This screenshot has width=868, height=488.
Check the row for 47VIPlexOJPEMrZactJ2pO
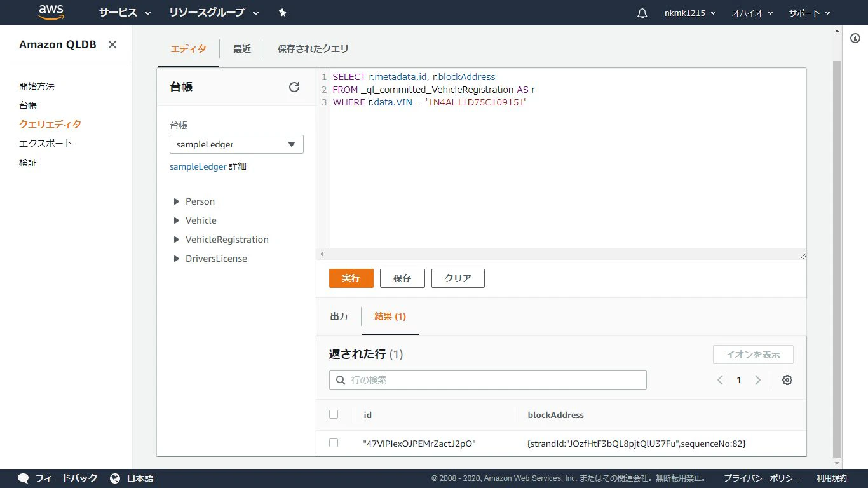point(334,443)
